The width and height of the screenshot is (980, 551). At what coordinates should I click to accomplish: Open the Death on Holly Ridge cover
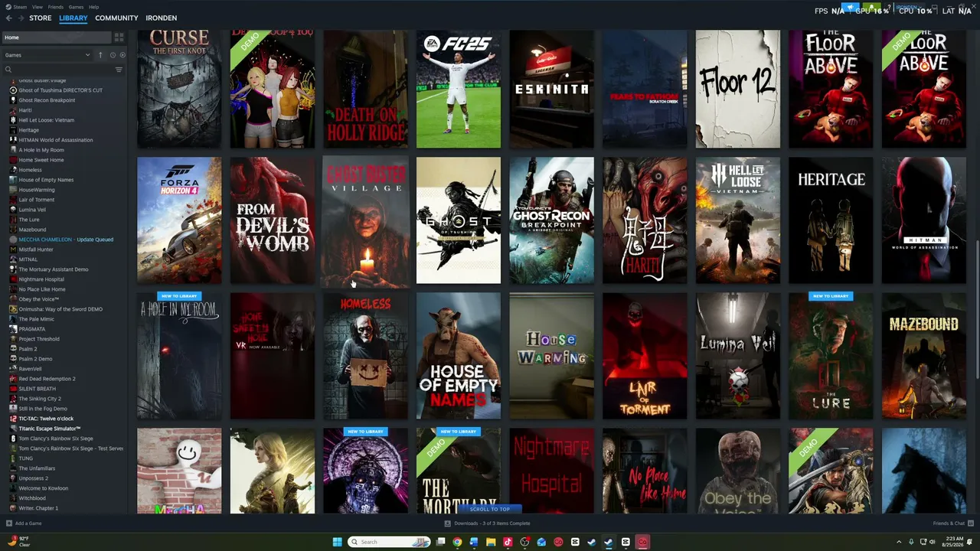[365, 88]
